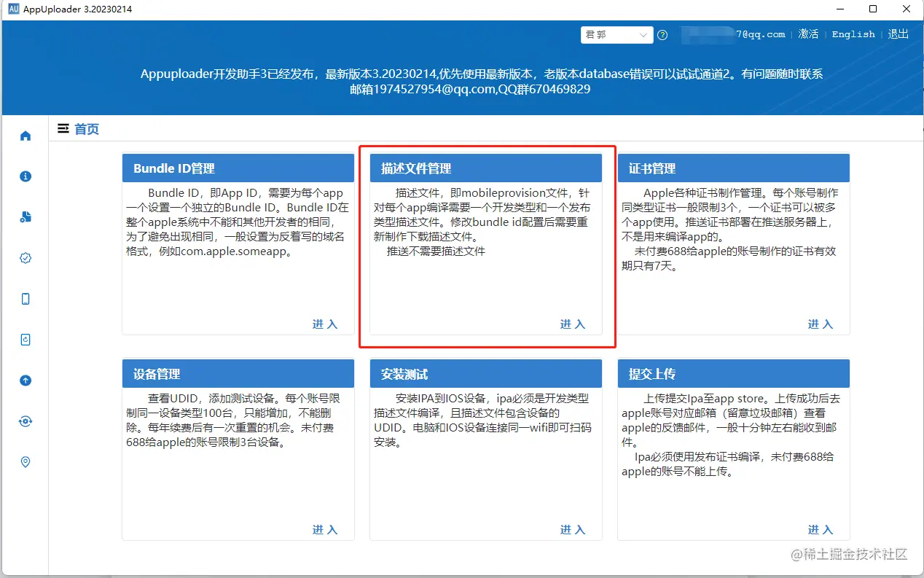Click the line 推送不需要描述文件

coord(436,251)
